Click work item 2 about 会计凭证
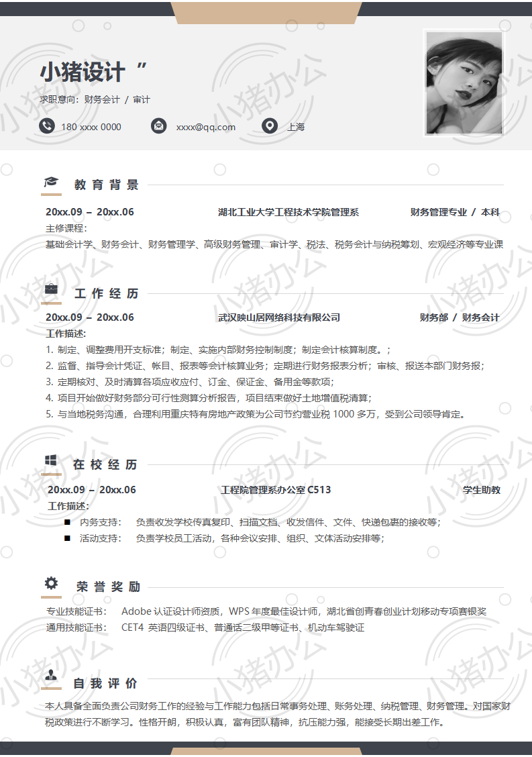The image size is (532, 757). click(264, 366)
